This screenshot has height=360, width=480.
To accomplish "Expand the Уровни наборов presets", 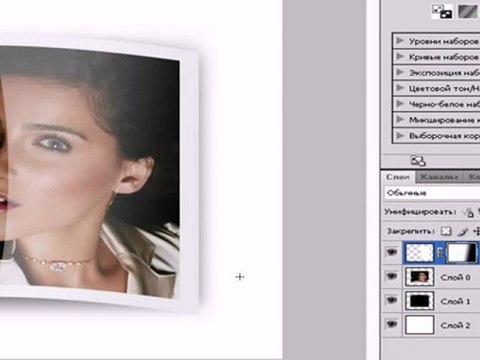I will coord(400,41).
